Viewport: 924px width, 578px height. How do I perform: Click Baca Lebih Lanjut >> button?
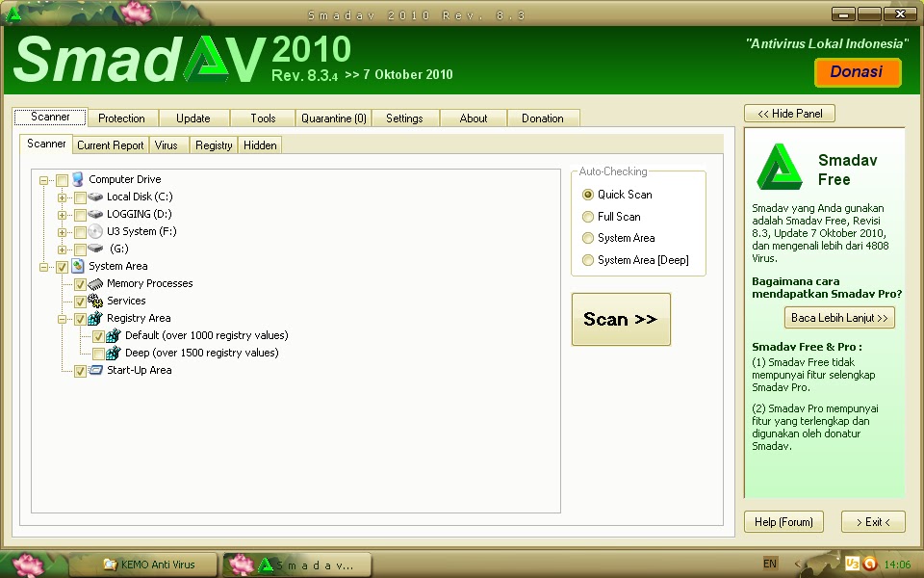point(839,317)
